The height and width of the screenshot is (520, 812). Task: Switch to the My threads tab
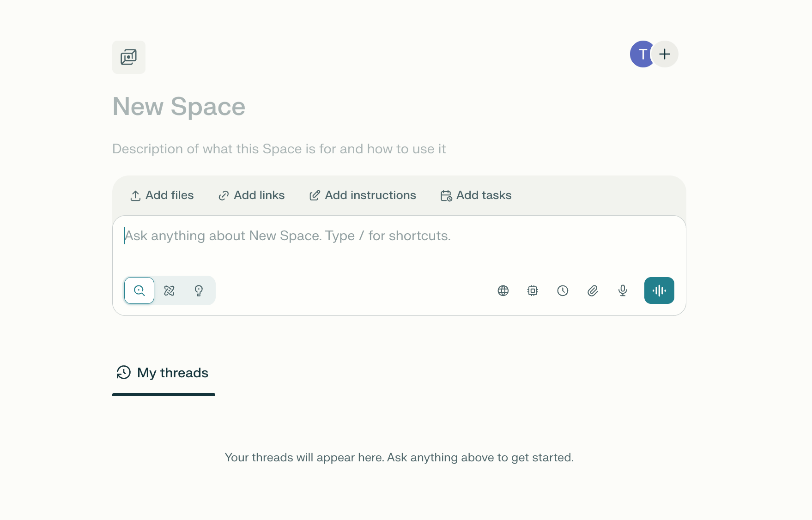tap(164, 373)
